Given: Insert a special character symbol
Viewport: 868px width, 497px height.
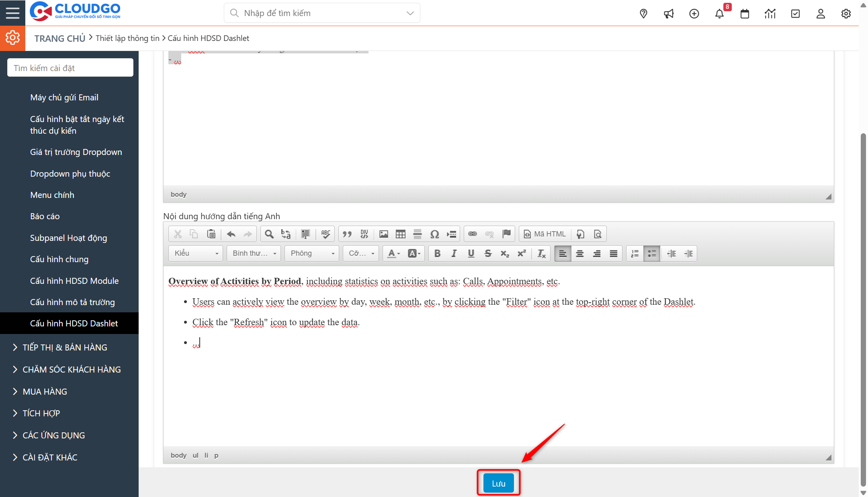Looking at the screenshot, I should click(435, 234).
